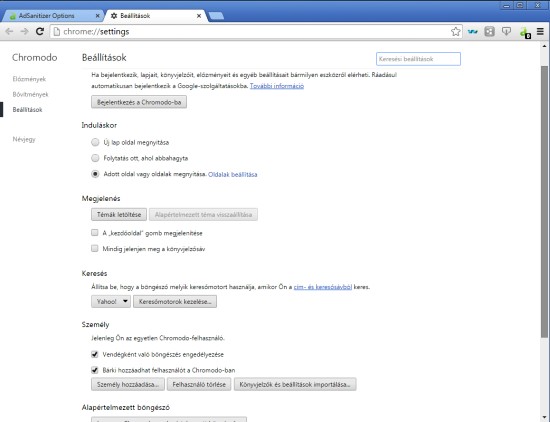The image size is (550, 422).
Task: Select 'Új lap oldal megnyitása' radio button
Action: (95, 142)
